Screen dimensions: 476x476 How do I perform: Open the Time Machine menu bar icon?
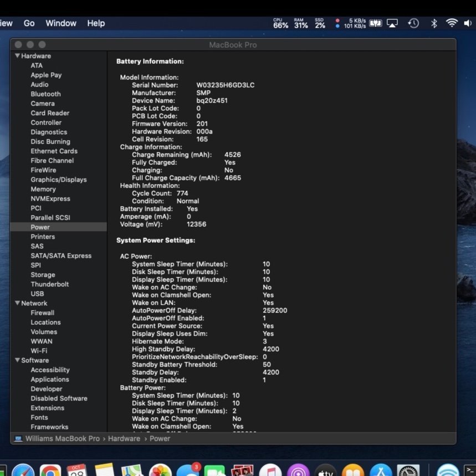[x=413, y=23]
